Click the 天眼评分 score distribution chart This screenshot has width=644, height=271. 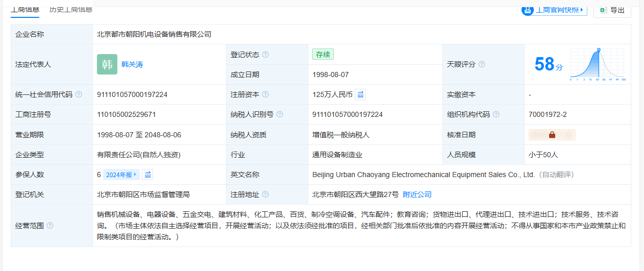click(x=597, y=65)
